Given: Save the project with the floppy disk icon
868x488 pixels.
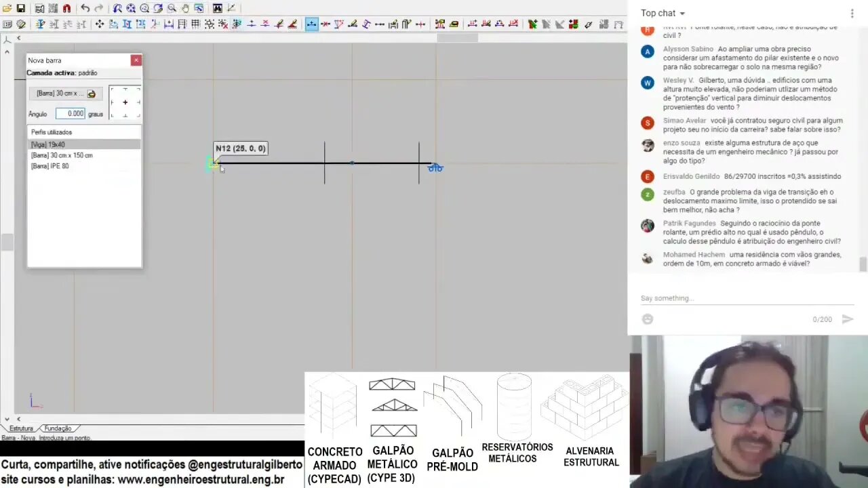Looking at the screenshot, I should (21, 8).
